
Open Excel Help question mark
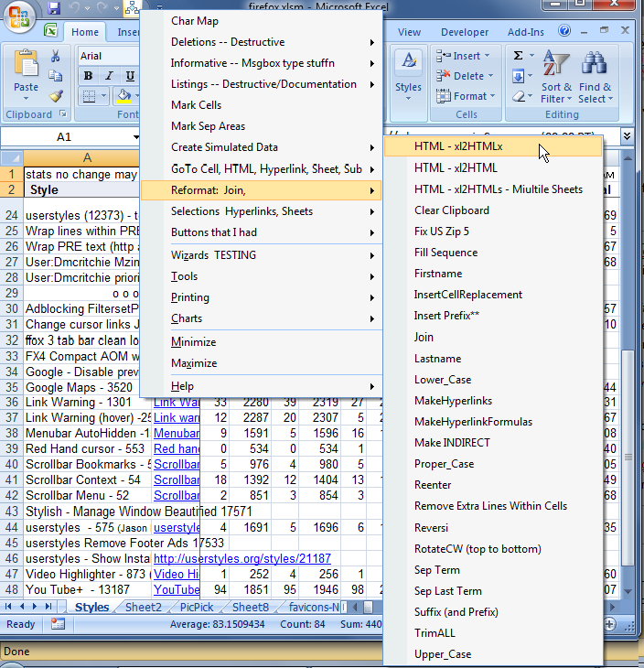tap(564, 31)
